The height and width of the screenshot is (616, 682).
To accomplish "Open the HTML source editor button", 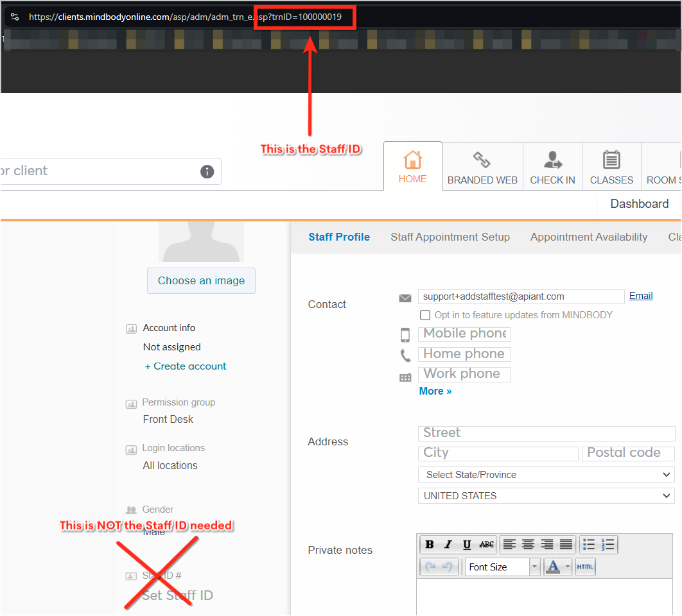I will click(x=585, y=567).
